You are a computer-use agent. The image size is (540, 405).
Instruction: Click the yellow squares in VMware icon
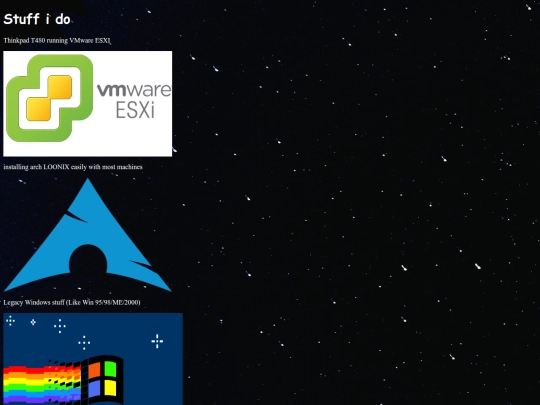click(x=49, y=98)
